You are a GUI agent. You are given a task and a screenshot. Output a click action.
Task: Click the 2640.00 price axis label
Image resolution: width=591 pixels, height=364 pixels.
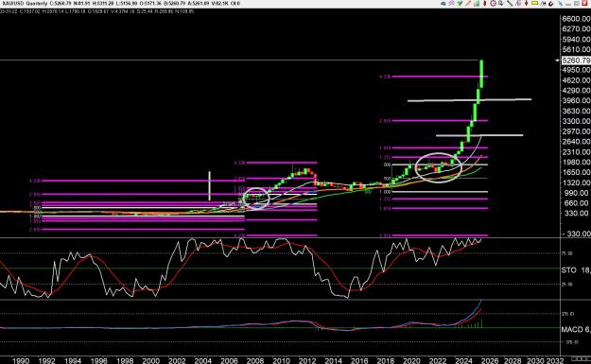tap(576, 142)
